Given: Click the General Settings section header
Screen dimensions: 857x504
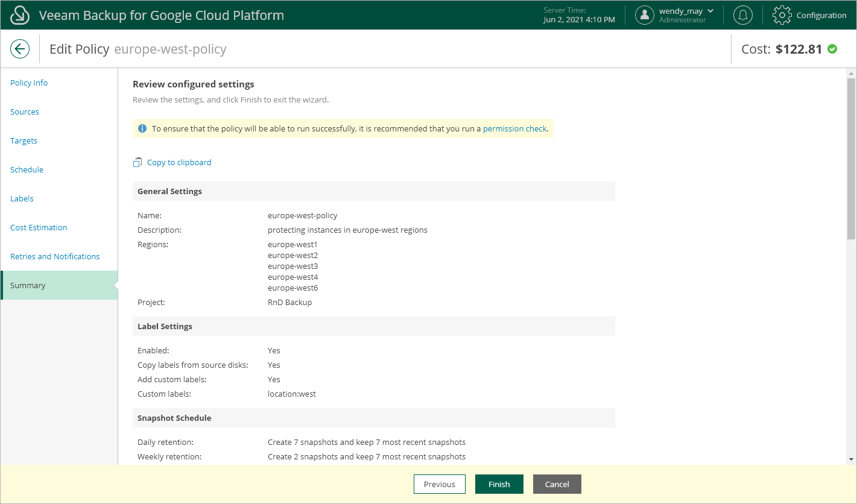Looking at the screenshot, I should point(374,191).
